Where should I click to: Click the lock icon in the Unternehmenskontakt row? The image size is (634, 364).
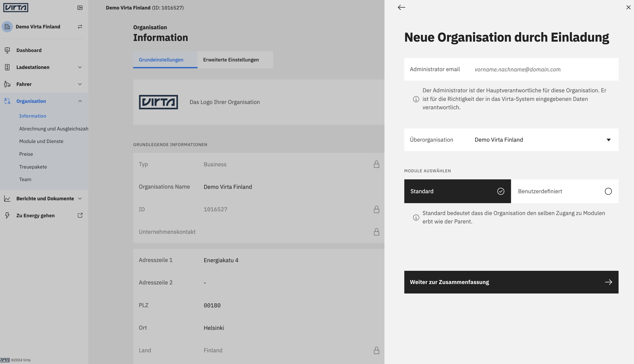pos(376,232)
